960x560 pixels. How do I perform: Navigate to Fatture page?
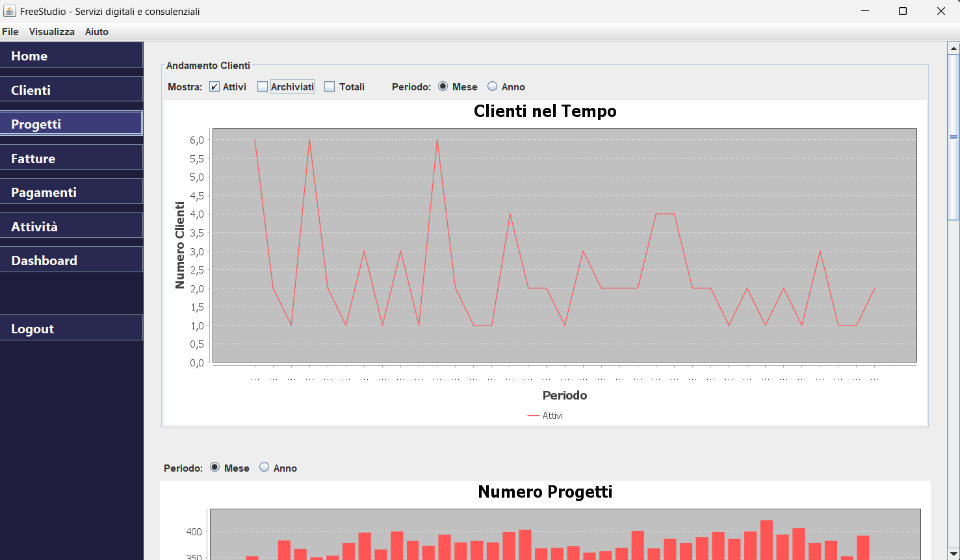[71, 158]
